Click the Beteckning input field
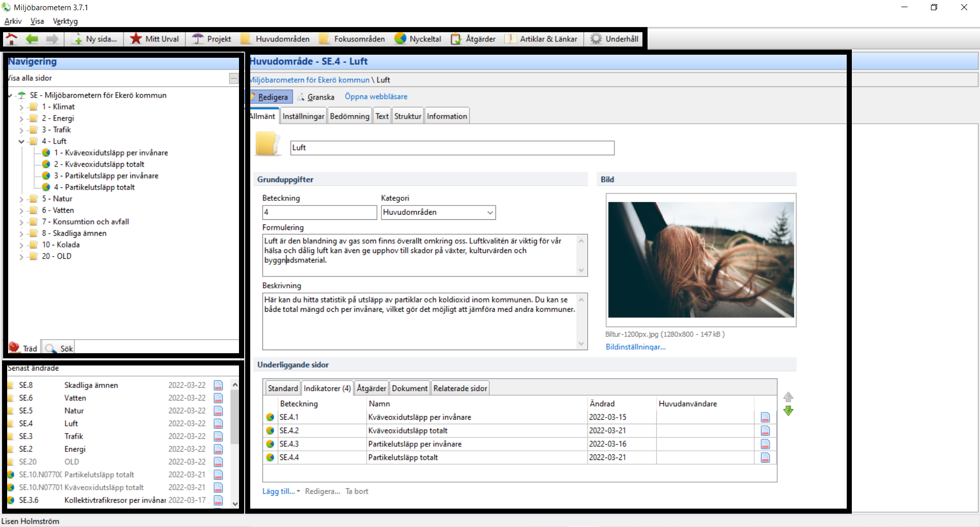This screenshot has width=980, height=527. click(319, 212)
